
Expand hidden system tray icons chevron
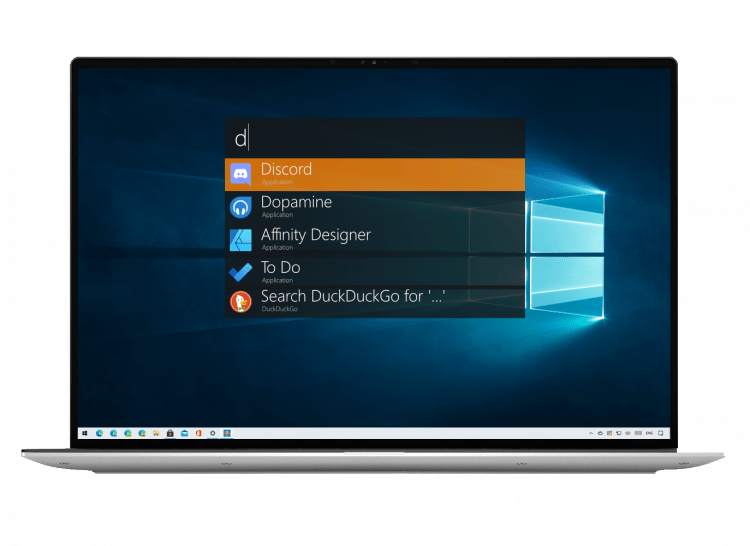tap(591, 433)
